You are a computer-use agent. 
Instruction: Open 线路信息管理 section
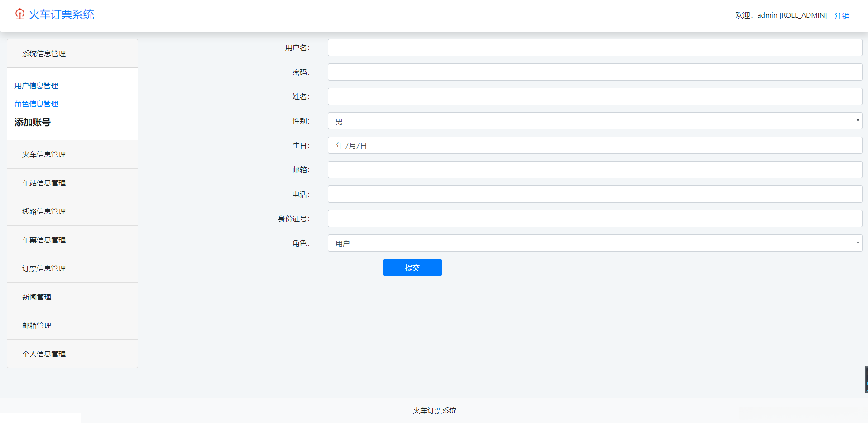pos(44,211)
